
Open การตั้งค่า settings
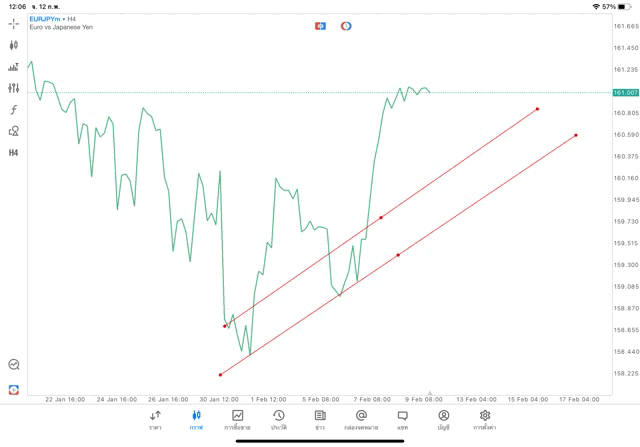484,420
